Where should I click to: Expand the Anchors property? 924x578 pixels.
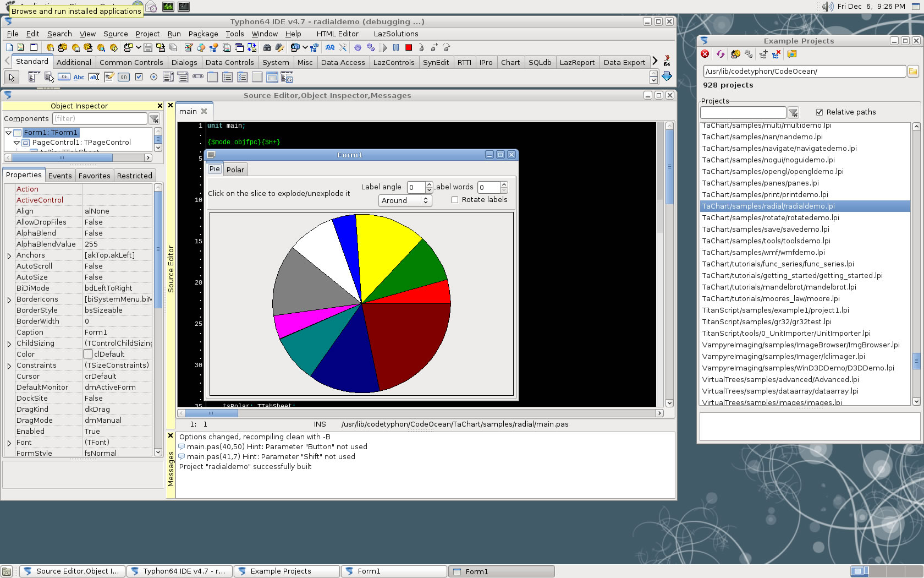coord(9,255)
